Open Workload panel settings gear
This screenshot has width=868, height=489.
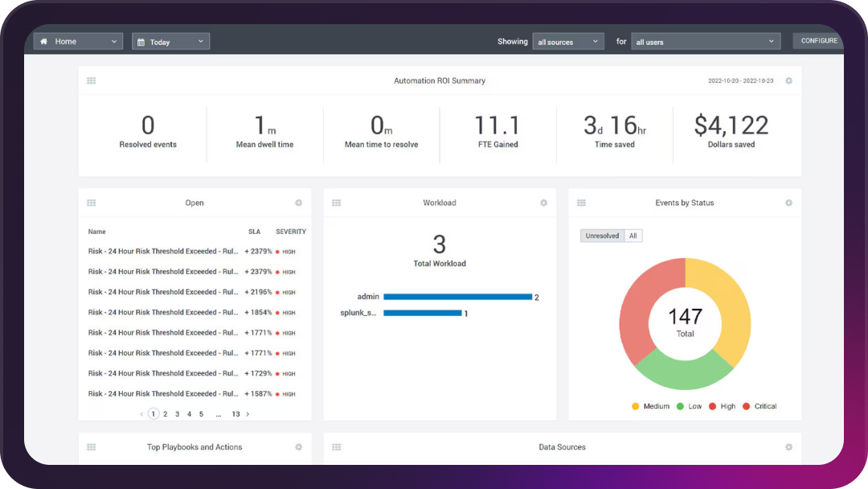[543, 203]
